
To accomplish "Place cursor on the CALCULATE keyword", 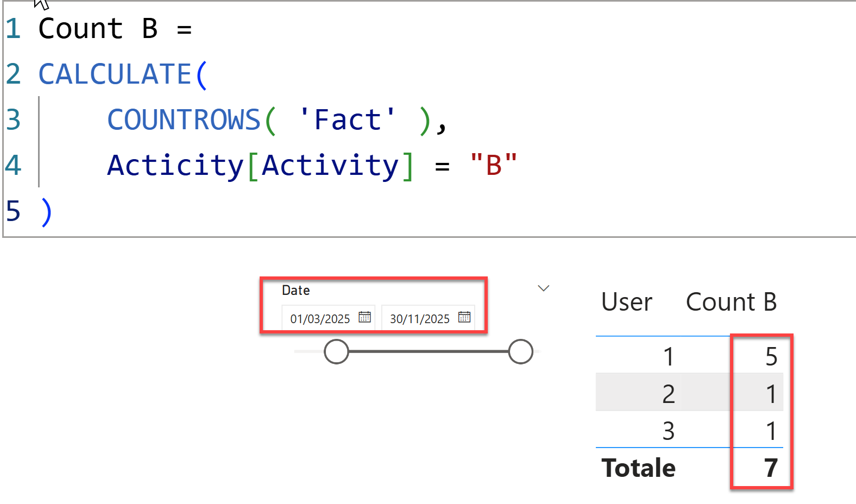I will coord(115,74).
